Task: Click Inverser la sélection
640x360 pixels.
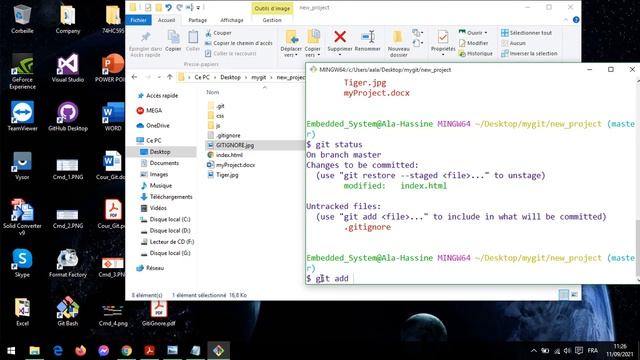Action: tap(529, 53)
